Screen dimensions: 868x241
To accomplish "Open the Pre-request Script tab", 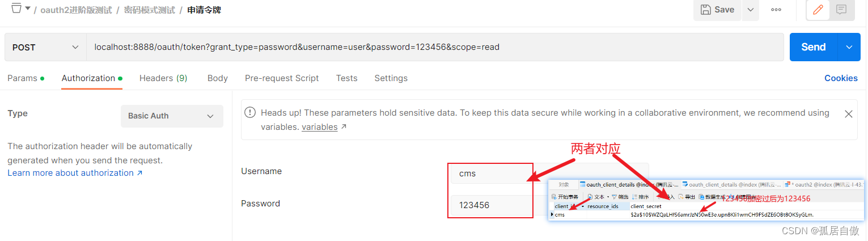I will click(282, 78).
